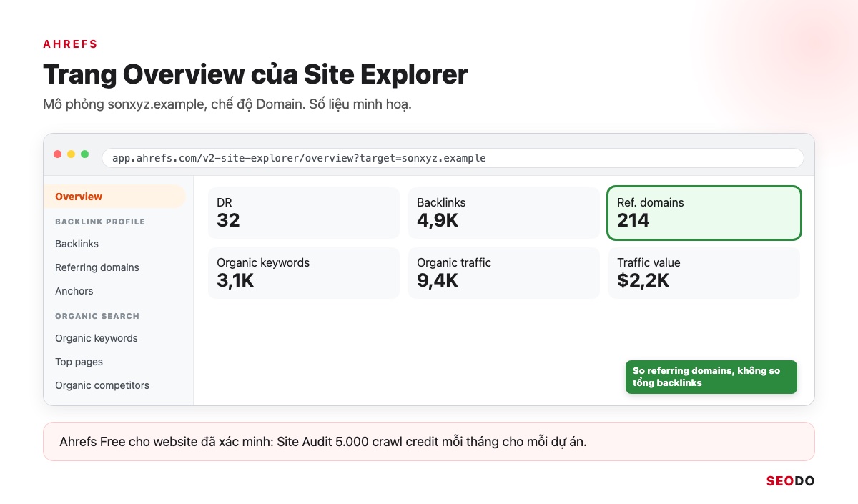The image size is (858, 504).
Task: Click the SEODO logo text
Action: (790, 481)
